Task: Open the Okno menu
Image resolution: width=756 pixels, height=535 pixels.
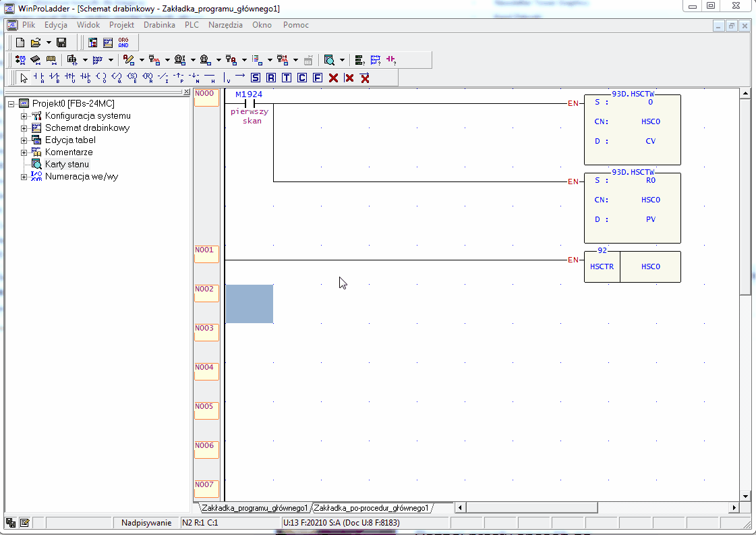Action: click(x=262, y=24)
